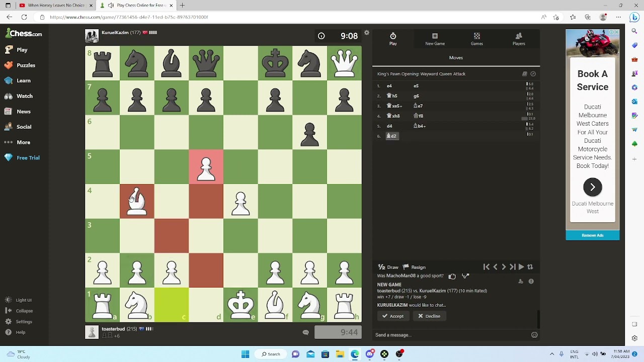Select highlighted move Bd2 in move list
The image size is (644, 362).
(x=392, y=136)
